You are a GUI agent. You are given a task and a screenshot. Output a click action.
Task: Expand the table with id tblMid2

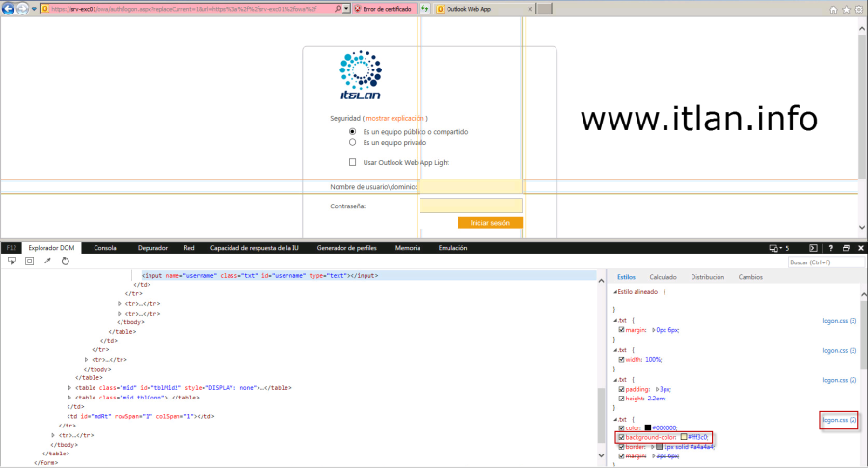[x=70, y=387]
